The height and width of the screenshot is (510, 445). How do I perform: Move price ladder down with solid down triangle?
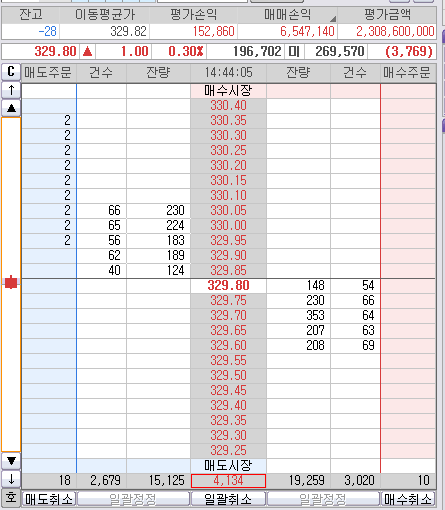coord(11,461)
